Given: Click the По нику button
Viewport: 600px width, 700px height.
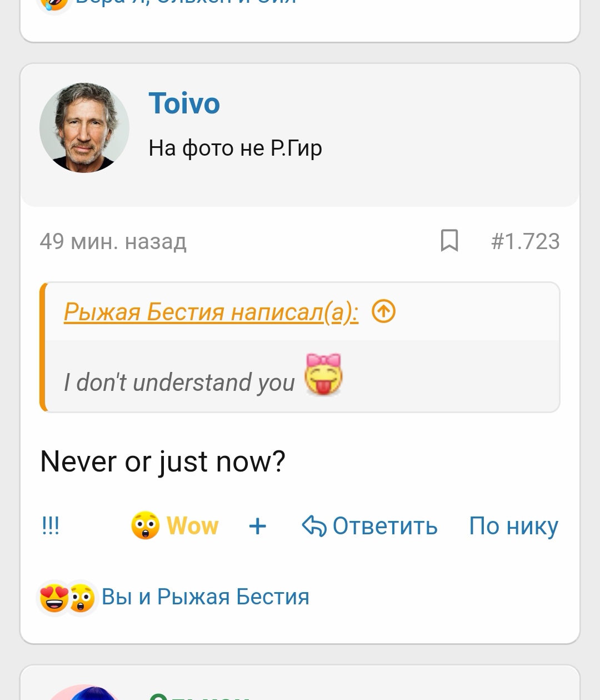Looking at the screenshot, I should point(513,526).
